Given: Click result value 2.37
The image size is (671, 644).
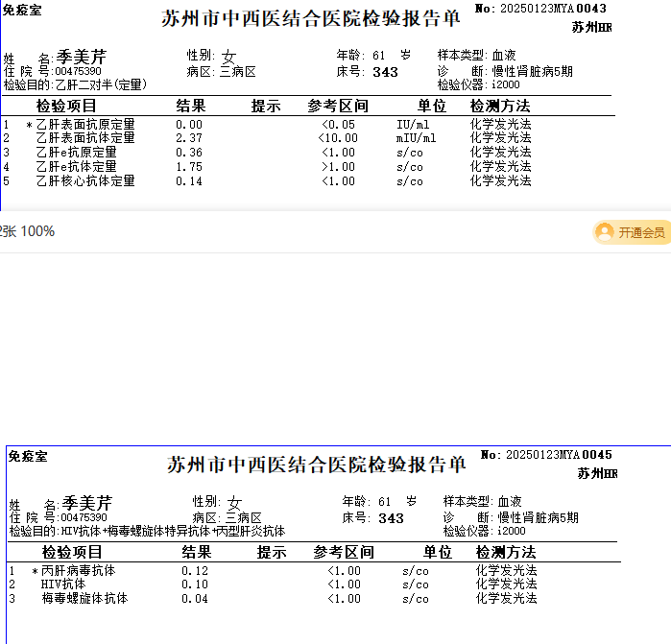Looking at the screenshot, I should tap(189, 138).
